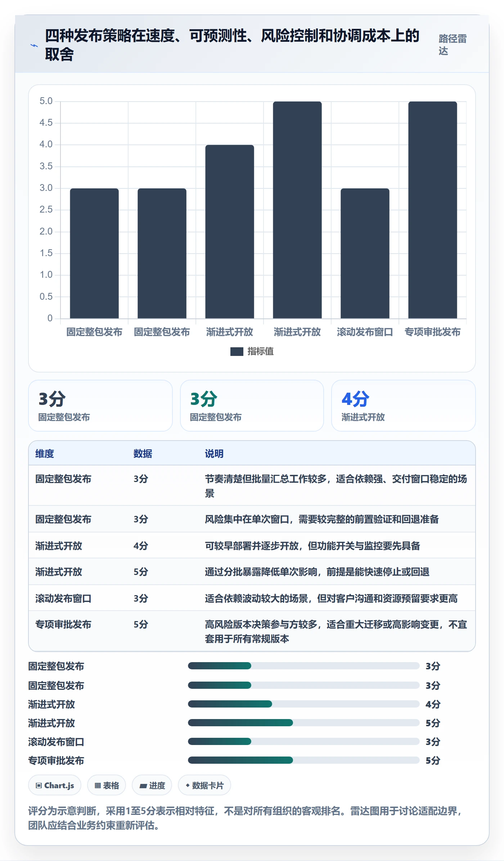Viewport: 504px width, 861px height.
Task: Click the 渐进式开放 progress bar showing 5分
Action: (x=303, y=723)
